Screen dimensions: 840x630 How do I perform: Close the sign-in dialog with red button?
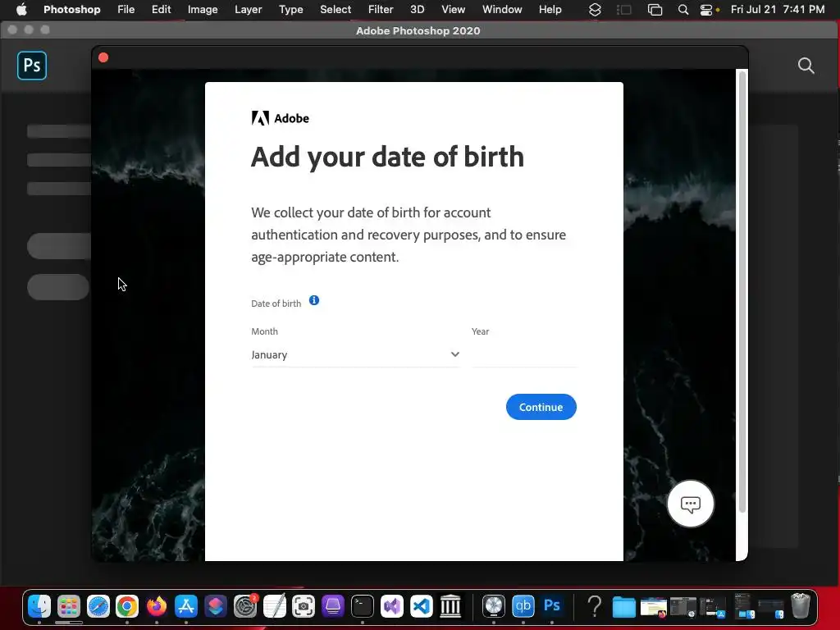(x=103, y=57)
